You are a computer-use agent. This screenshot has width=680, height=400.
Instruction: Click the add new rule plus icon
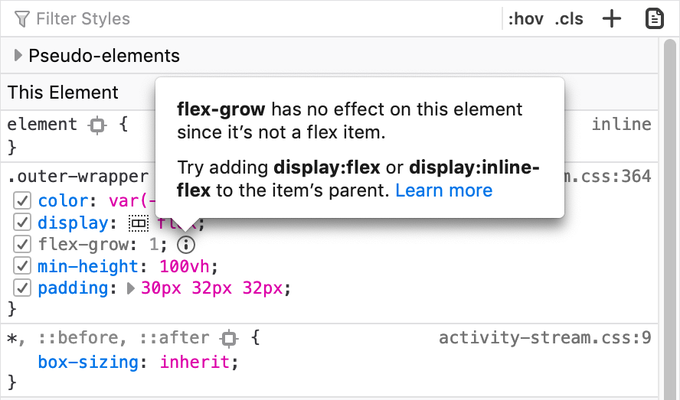[612, 19]
